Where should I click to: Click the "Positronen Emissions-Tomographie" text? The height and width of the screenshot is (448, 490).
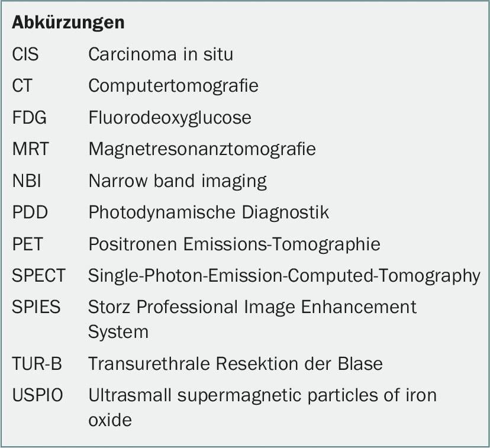tap(234, 244)
